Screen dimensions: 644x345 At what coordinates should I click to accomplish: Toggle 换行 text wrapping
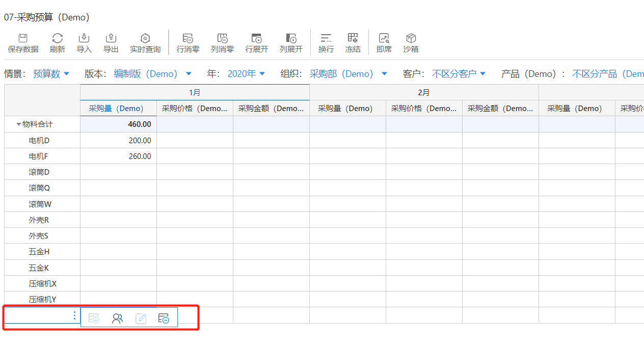coord(326,39)
